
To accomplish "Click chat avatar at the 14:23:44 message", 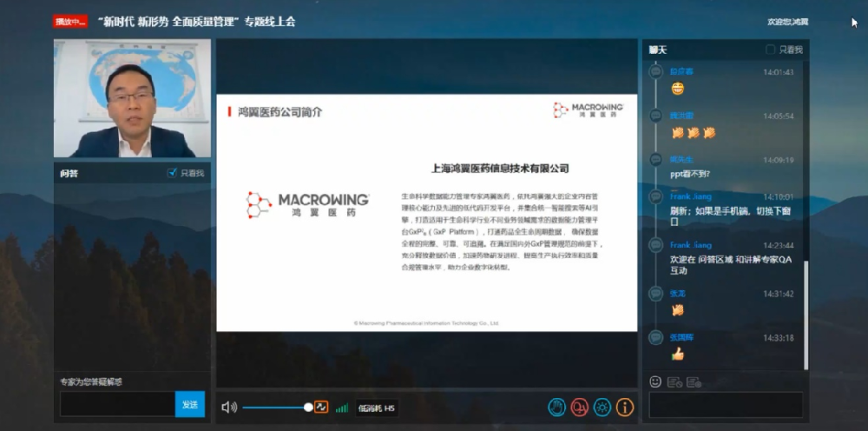I will point(656,245).
